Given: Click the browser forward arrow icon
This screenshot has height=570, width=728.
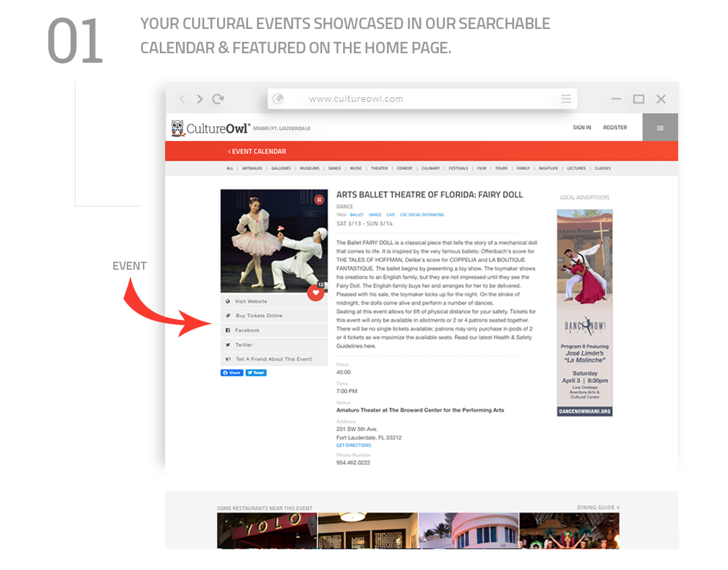Looking at the screenshot, I should (x=200, y=99).
